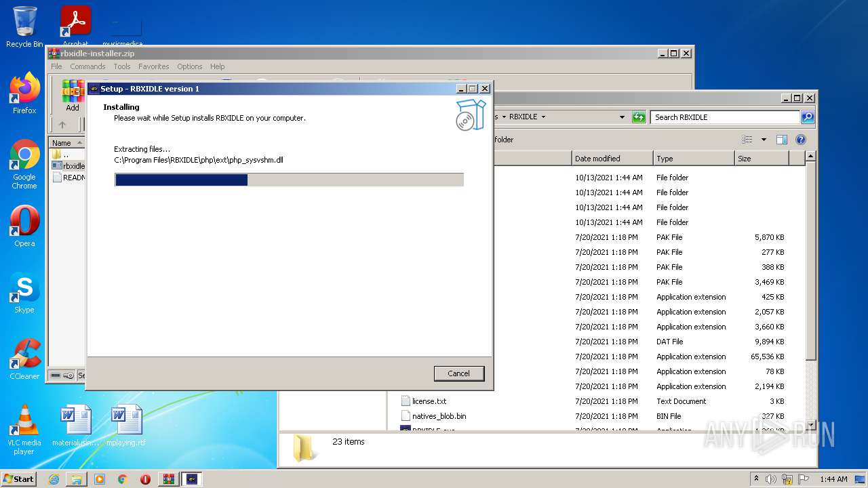Viewport: 868px width, 488px height.
Task: Click the Explorer search magnifier button
Action: pyautogui.click(x=808, y=117)
